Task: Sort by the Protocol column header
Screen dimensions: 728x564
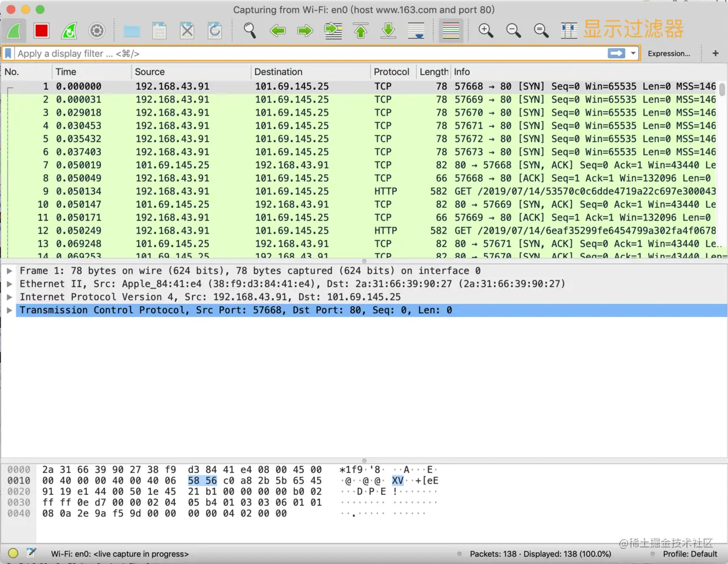Action: pos(393,72)
